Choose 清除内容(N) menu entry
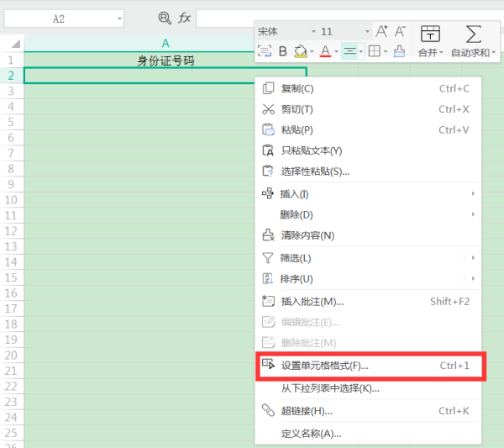The width and height of the screenshot is (504, 448). pos(368,235)
